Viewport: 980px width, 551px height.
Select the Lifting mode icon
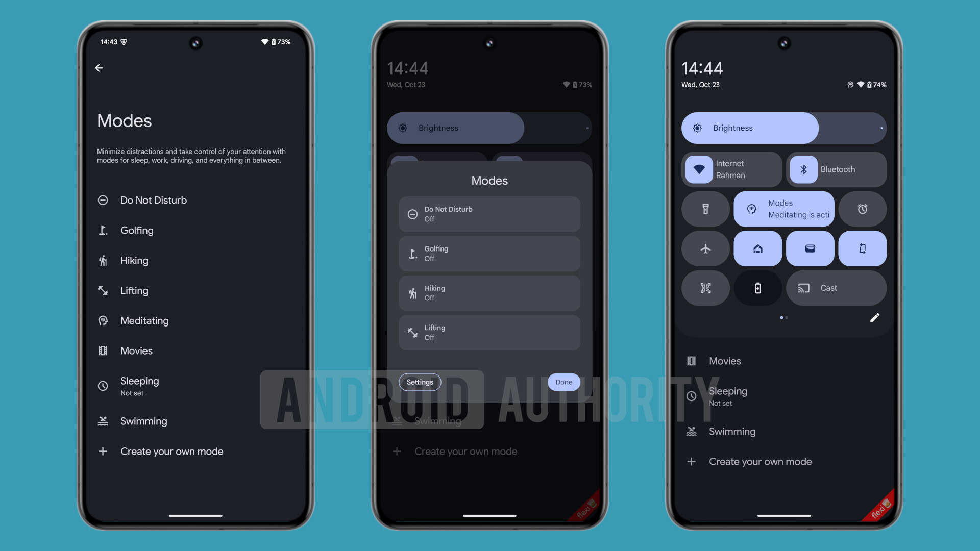click(x=103, y=290)
